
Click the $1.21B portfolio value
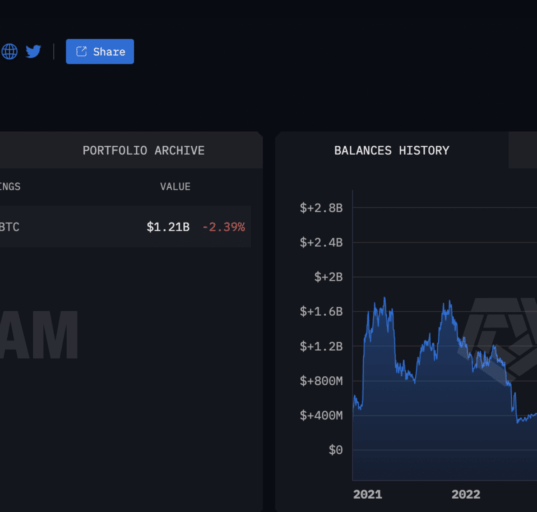click(168, 227)
